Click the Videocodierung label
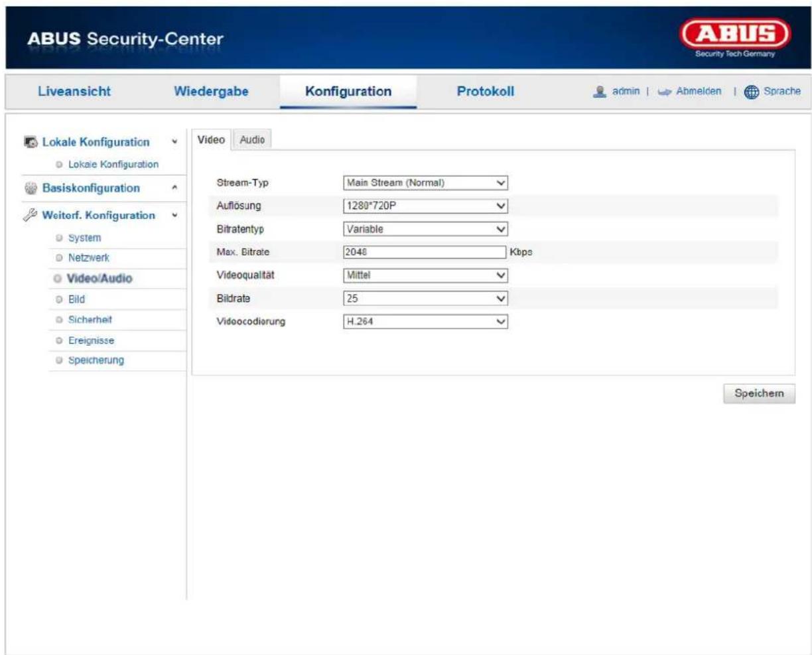 pyautogui.click(x=250, y=322)
